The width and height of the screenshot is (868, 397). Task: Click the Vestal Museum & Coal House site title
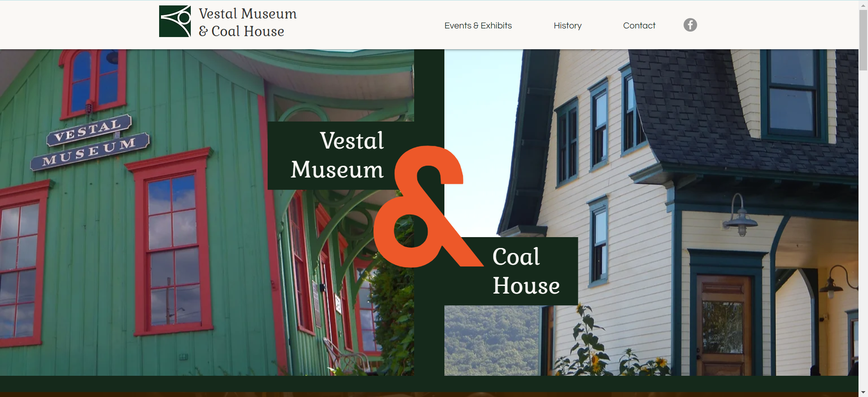pos(248,22)
